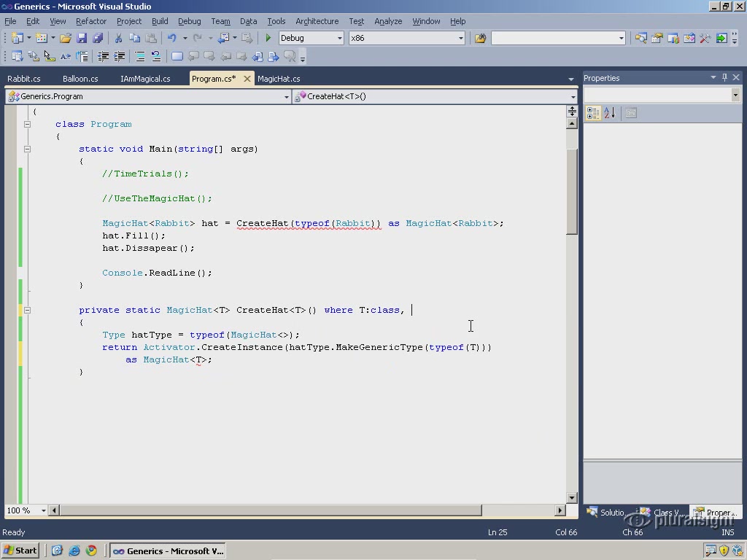
Task: Switch to the Rabbit.cs tab
Action: tap(24, 79)
